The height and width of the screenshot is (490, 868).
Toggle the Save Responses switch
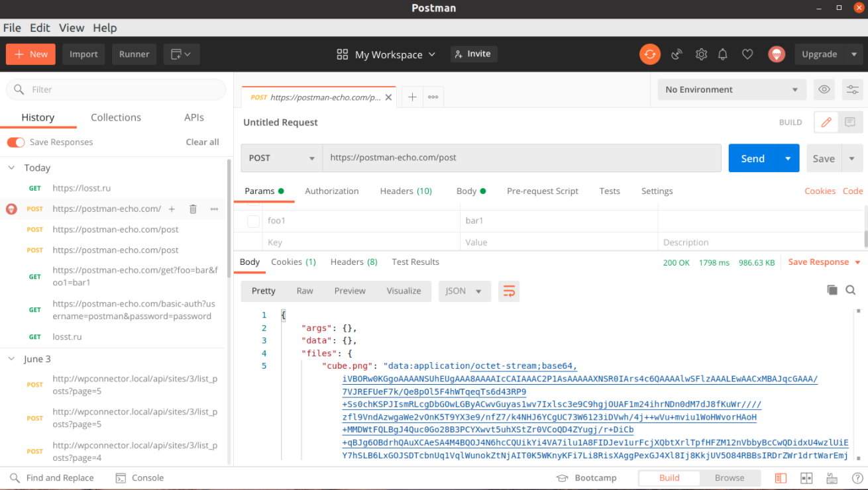16,142
